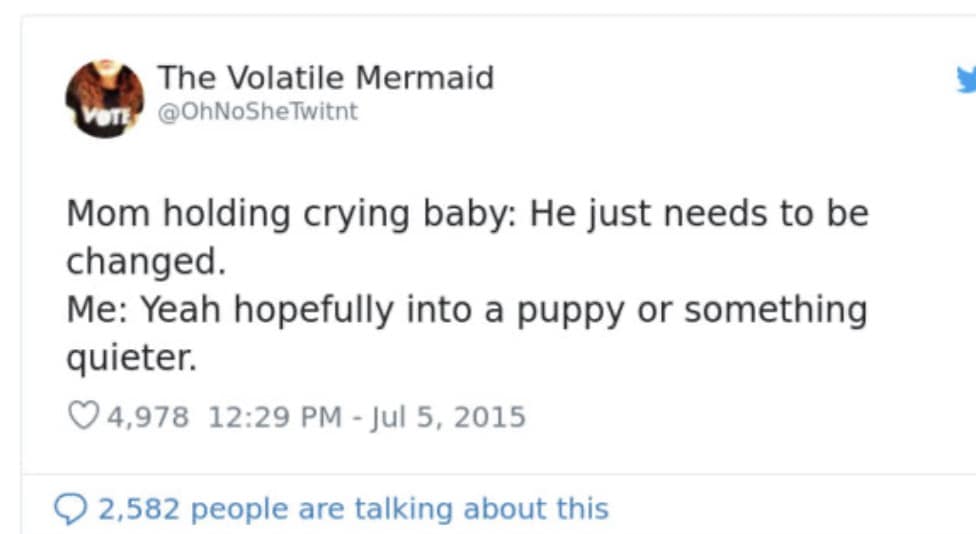976x534 pixels.
Task: Click the word "something" in the tweet
Action: tap(775, 310)
